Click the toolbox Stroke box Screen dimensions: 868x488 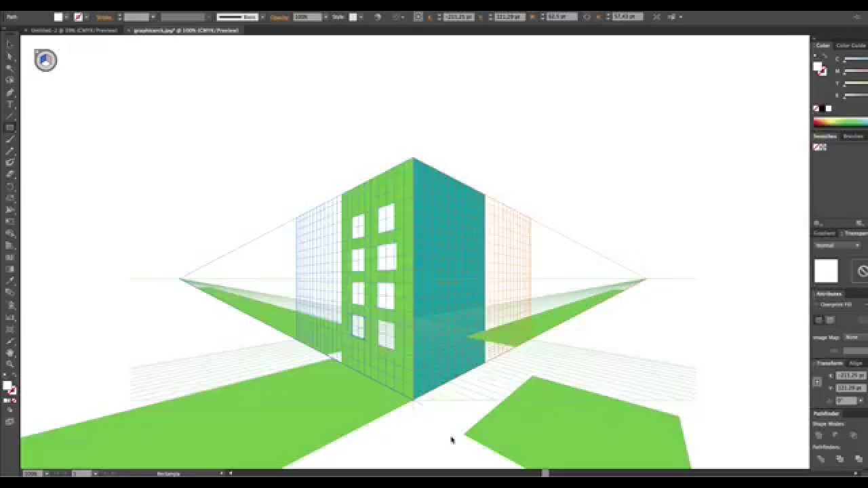coord(12,391)
